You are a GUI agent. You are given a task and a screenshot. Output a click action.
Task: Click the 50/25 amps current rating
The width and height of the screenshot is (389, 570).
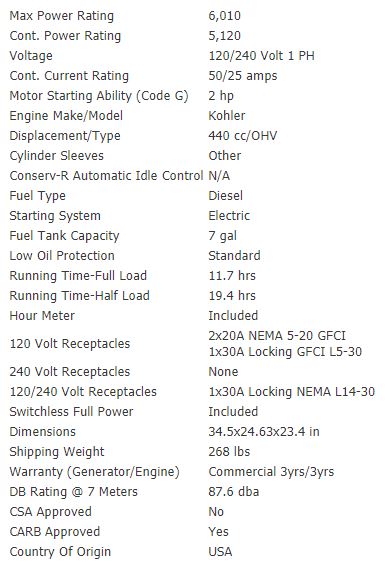(x=242, y=76)
